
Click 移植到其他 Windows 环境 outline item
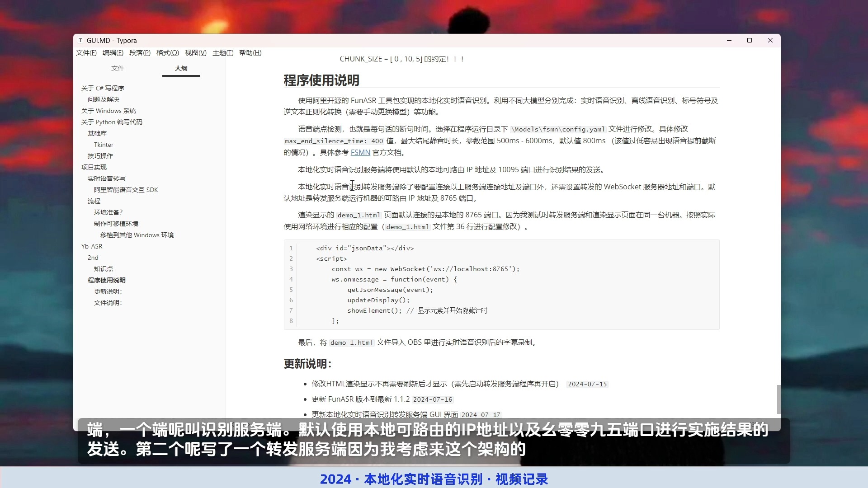click(x=137, y=235)
